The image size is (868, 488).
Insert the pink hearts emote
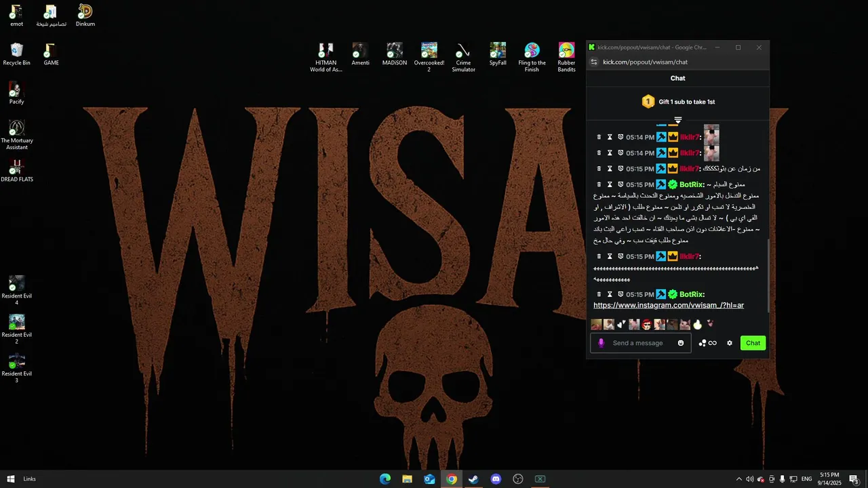click(710, 324)
